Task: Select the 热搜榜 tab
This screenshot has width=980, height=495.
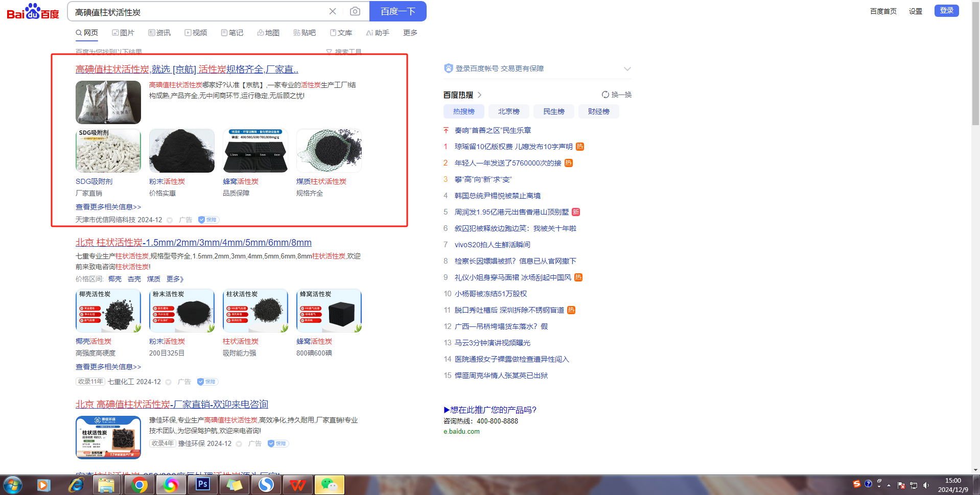Action: click(464, 111)
